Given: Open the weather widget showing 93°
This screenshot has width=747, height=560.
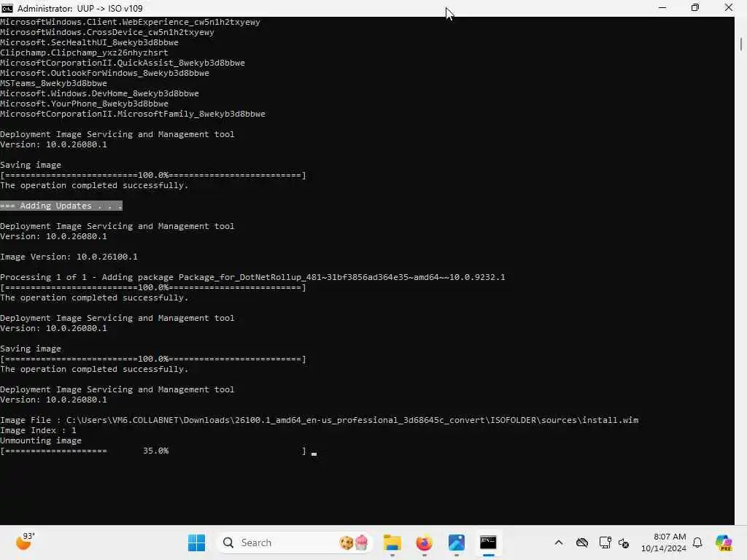Looking at the screenshot, I should point(25,542).
